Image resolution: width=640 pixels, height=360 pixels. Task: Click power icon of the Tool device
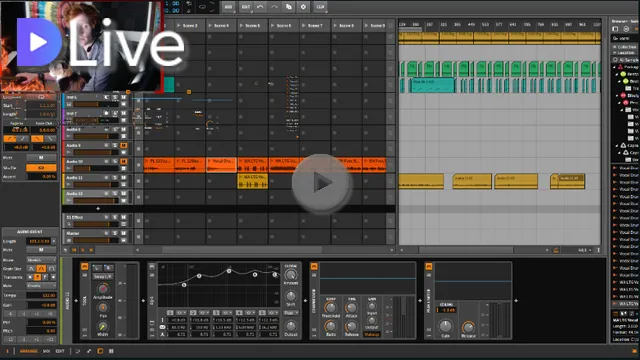click(85, 267)
